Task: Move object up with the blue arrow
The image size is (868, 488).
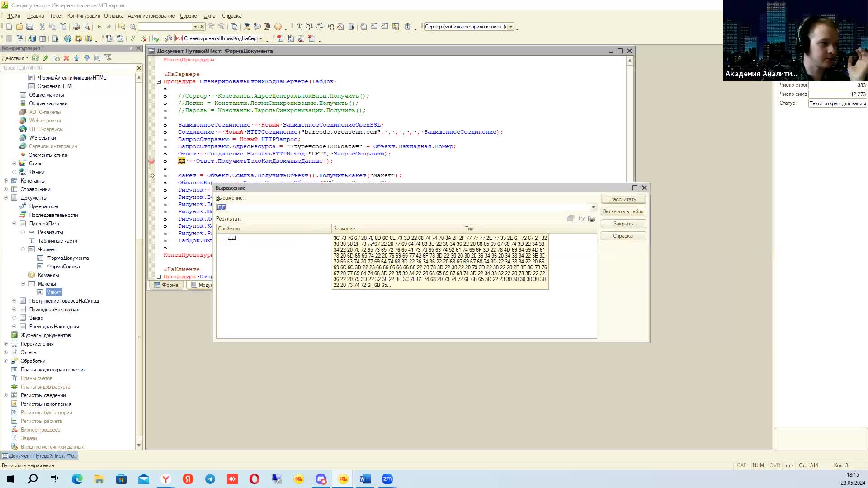Action: (x=76, y=58)
